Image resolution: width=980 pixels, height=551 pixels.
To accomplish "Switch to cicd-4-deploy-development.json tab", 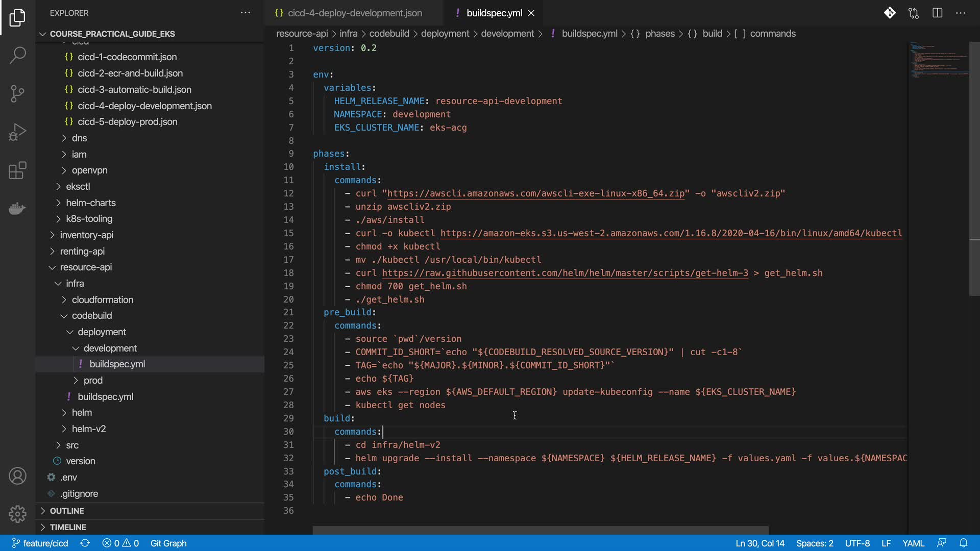I will point(355,13).
